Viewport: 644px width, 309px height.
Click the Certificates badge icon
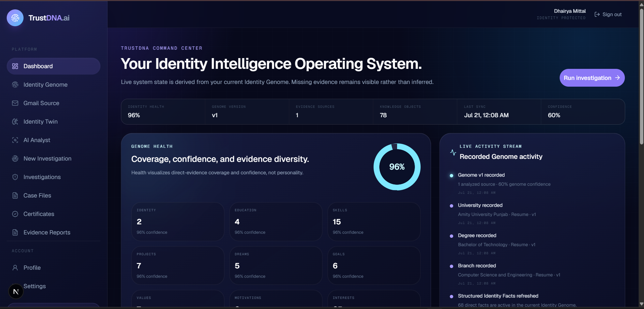pos(15,214)
